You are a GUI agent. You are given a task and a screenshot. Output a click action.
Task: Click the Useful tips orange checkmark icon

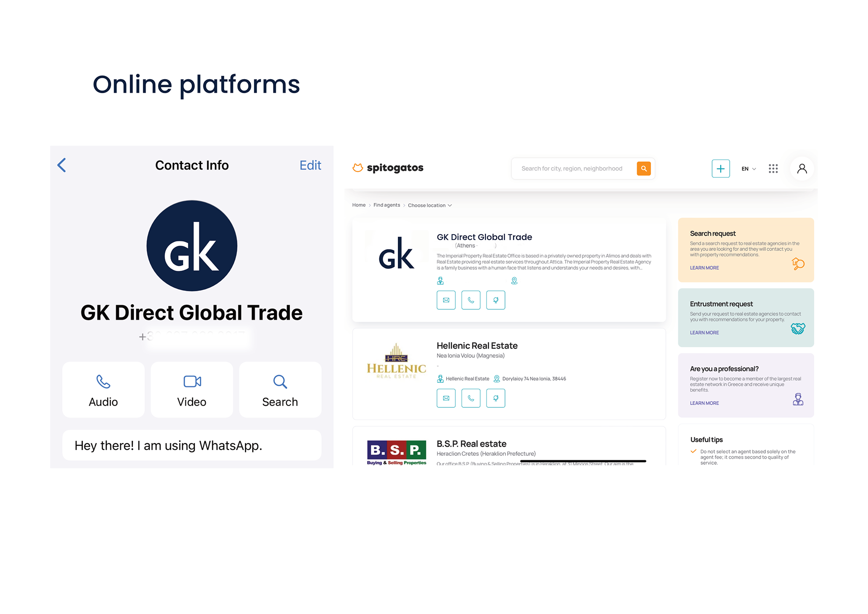693,451
